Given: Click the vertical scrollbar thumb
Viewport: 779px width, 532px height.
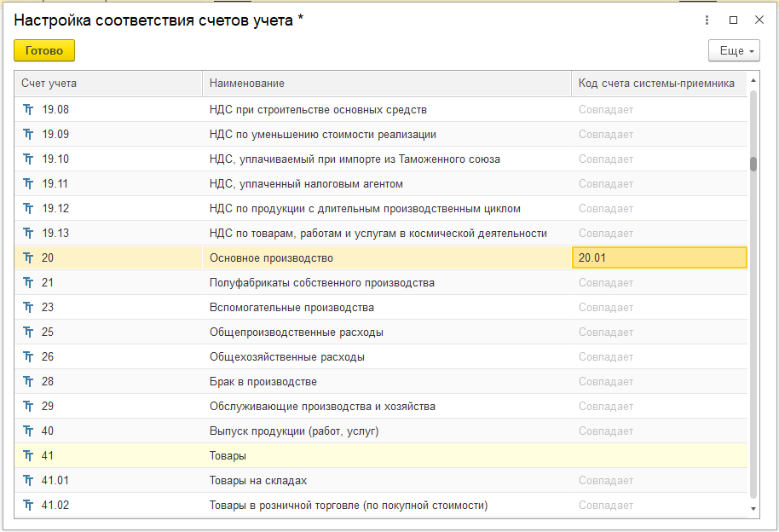Looking at the screenshot, I should click(x=753, y=164).
